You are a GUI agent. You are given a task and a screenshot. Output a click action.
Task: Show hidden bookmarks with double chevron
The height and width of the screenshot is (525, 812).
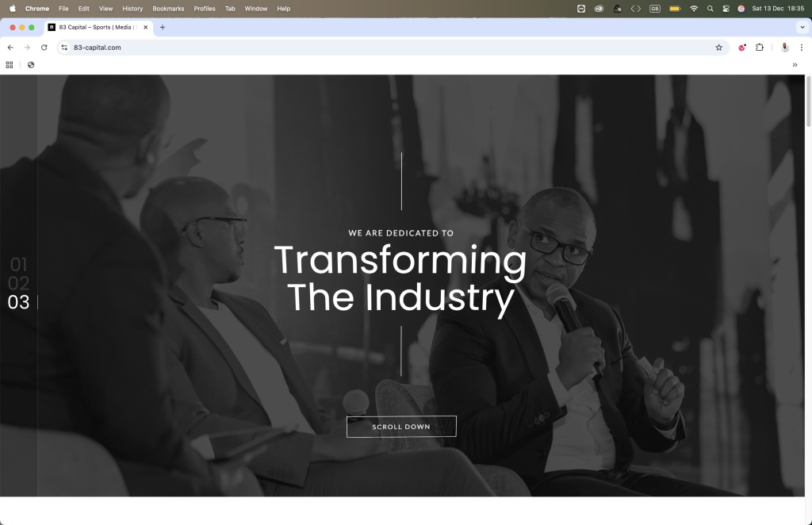(x=795, y=65)
